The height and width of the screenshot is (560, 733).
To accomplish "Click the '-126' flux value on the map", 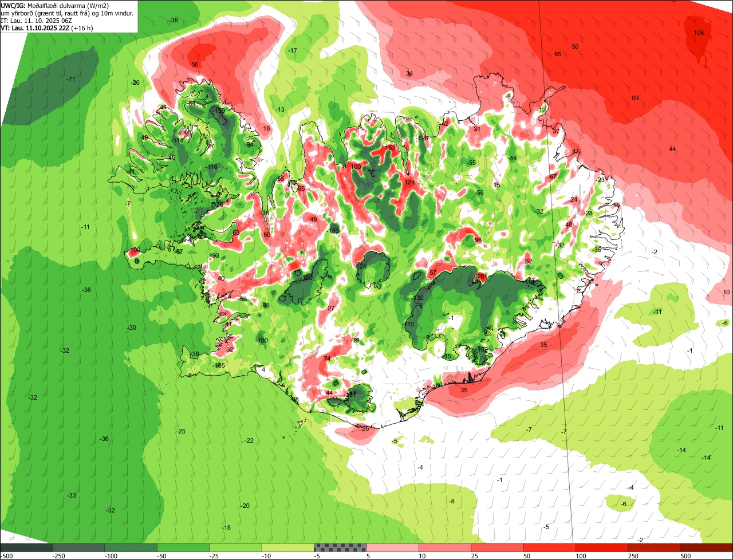I will (x=423, y=138).
